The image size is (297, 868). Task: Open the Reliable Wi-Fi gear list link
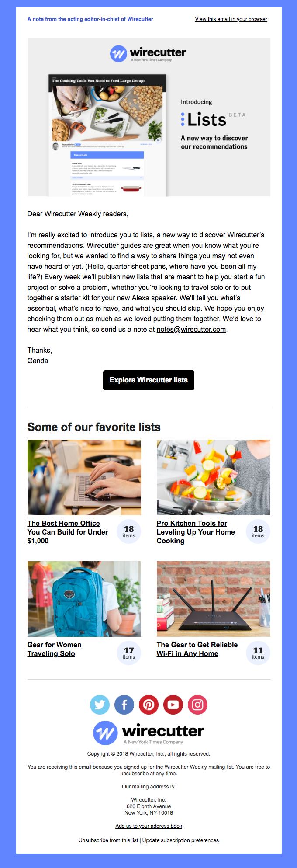(197, 649)
